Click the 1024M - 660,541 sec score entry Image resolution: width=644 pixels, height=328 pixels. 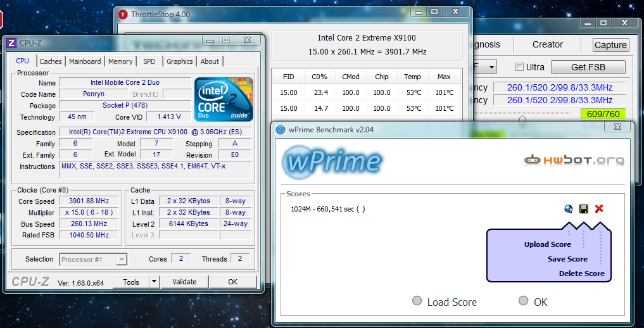[328, 209]
